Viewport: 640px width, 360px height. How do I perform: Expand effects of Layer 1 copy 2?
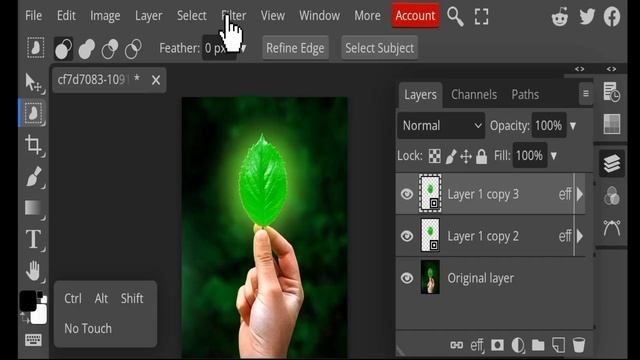580,236
